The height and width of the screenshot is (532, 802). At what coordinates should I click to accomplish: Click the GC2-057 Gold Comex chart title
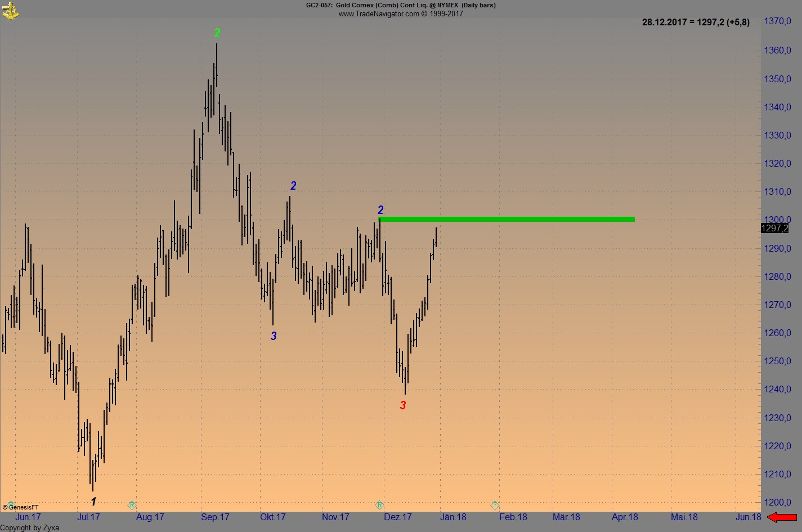click(x=401, y=5)
